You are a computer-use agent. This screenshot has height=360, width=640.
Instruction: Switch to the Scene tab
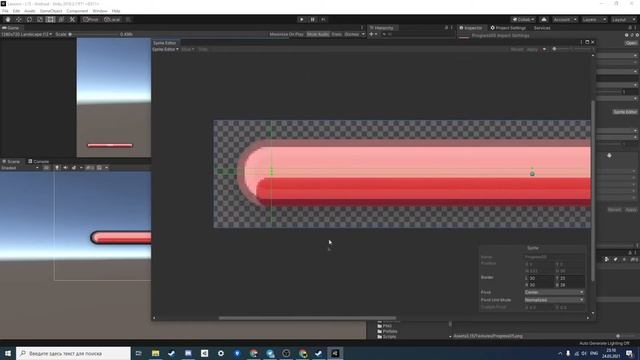pos(11,162)
